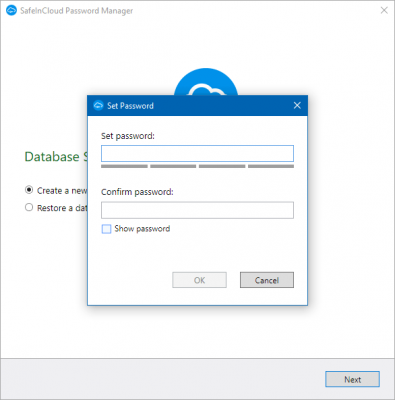Click the last password strength bar segment
Viewport: 395px width, 400px height.
point(271,166)
